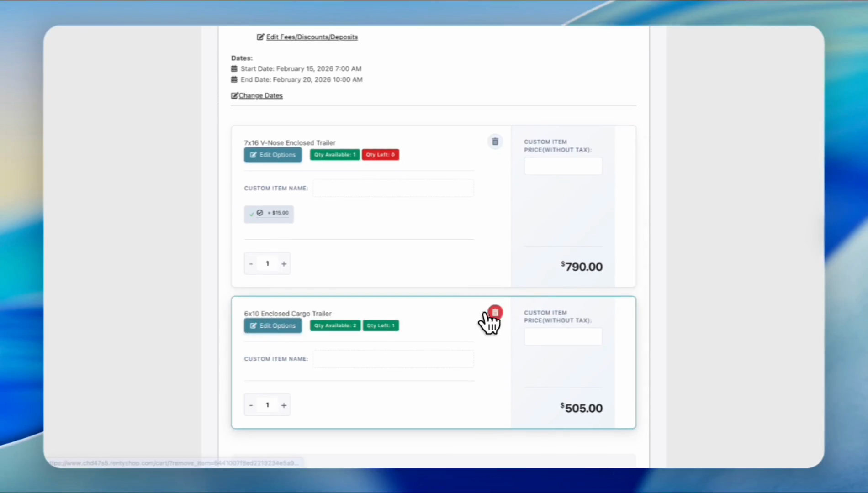Click the quantity value of 7x16 trailer

[x=267, y=264]
